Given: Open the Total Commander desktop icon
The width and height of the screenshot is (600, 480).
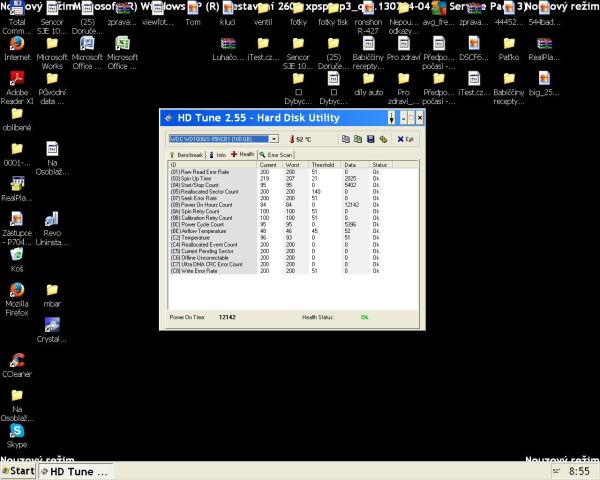Looking at the screenshot, I should click(17, 17).
